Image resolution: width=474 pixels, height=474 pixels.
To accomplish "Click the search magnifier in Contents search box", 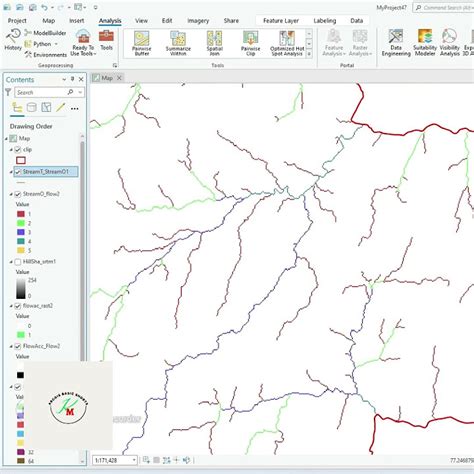I will (70, 92).
